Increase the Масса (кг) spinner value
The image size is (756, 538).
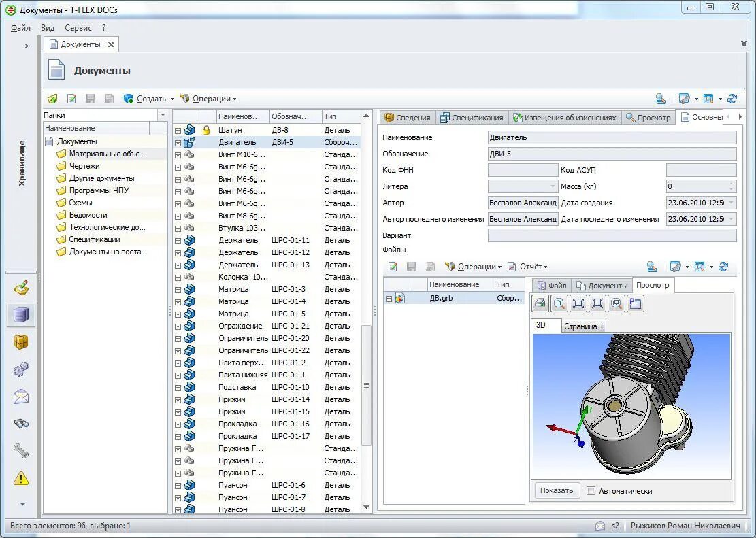point(732,184)
